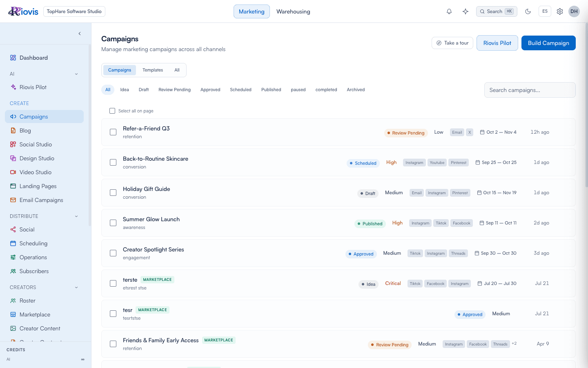Open Creator Marketplace in sidebar
Viewport: 588px width, 368px height.
tap(44, 314)
